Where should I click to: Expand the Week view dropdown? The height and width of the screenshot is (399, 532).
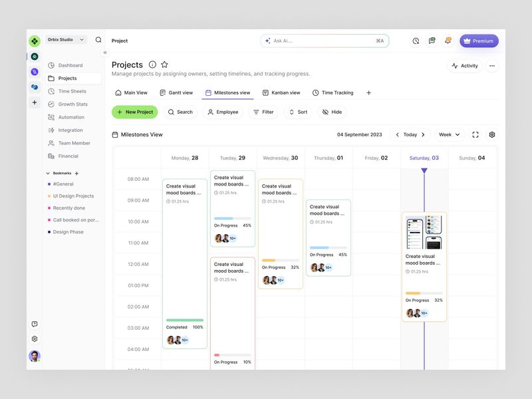pos(449,134)
